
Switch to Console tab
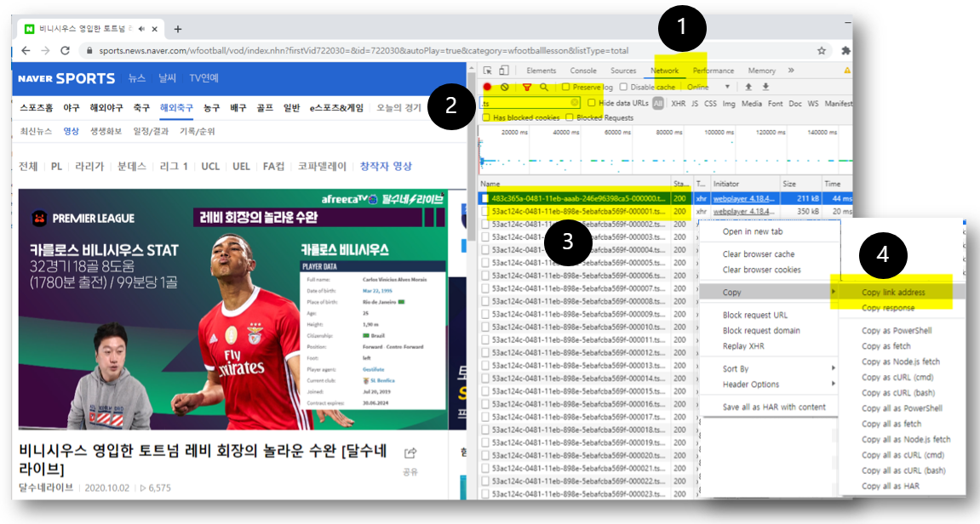click(x=583, y=71)
